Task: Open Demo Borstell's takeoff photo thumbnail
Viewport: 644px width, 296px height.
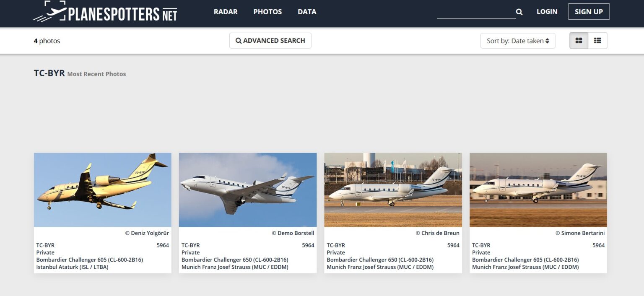Action: 248,190
